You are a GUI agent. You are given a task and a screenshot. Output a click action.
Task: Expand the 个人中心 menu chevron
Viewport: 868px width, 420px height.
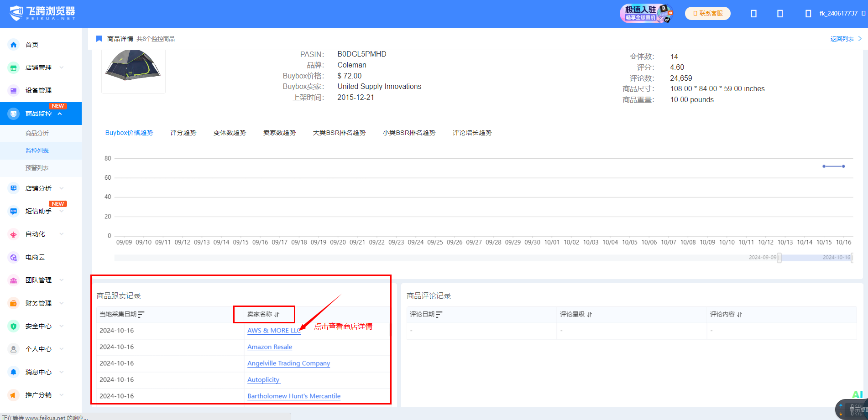click(62, 349)
